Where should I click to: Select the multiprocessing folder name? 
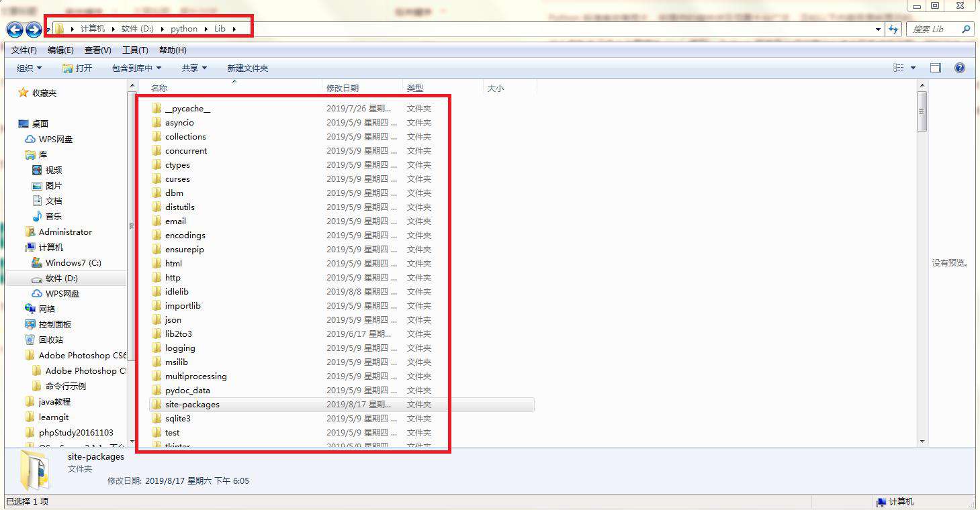(196, 376)
